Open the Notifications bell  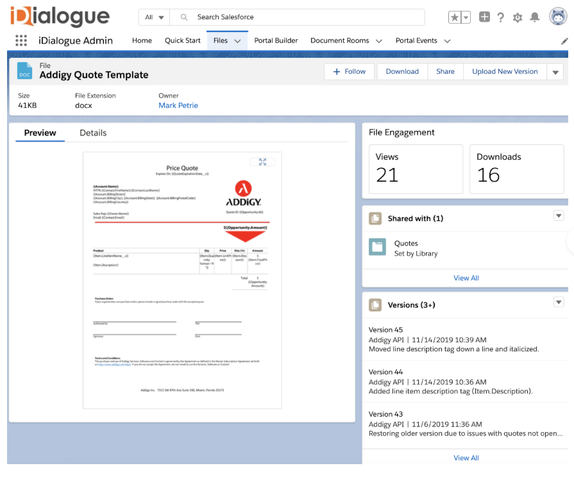535,17
